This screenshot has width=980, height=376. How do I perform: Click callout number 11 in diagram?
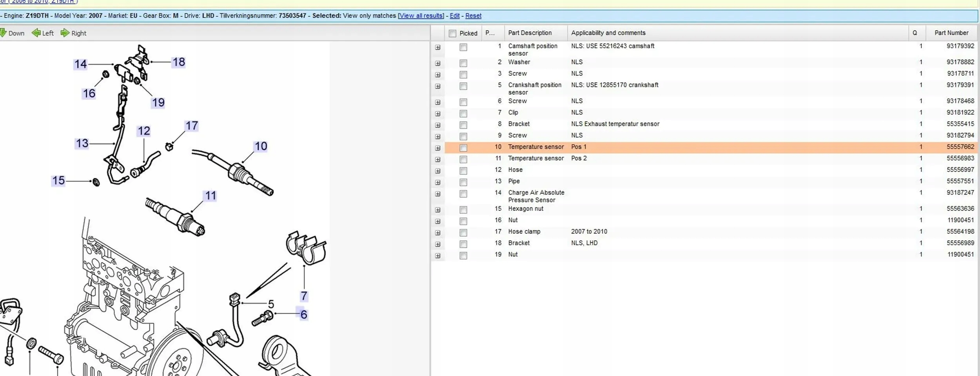coord(211,196)
